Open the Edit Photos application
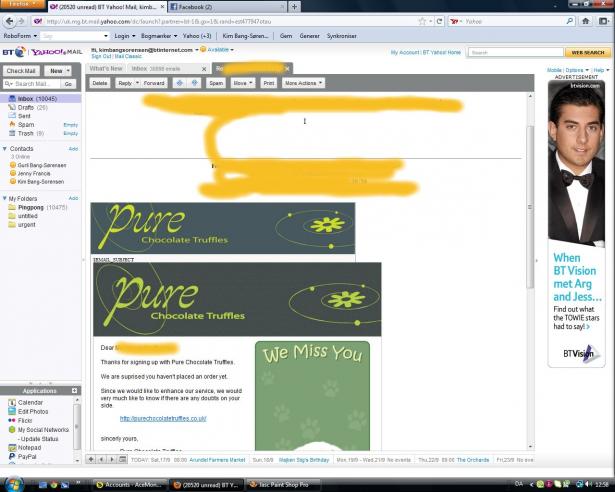This screenshot has height=492, width=615. click(33, 412)
